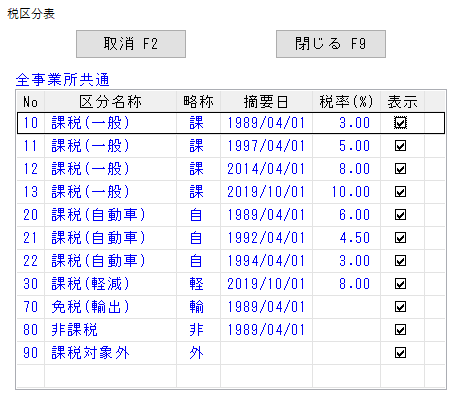Toggle 表示 checkbox for 課税(軽減) row
The width and height of the screenshot is (461, 402).
tap(400, 284)
